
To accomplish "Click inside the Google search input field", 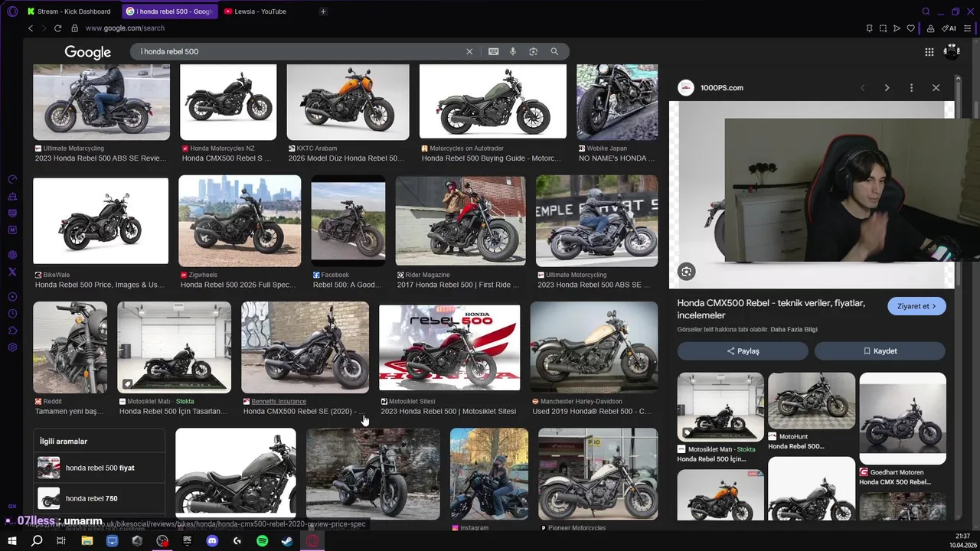I will 299,51.
